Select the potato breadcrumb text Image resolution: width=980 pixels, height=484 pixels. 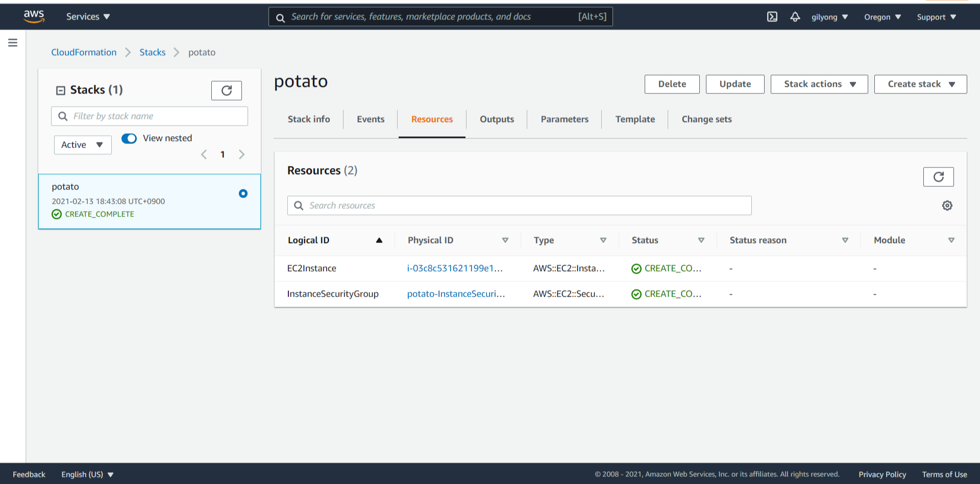[x=202, y=52]
